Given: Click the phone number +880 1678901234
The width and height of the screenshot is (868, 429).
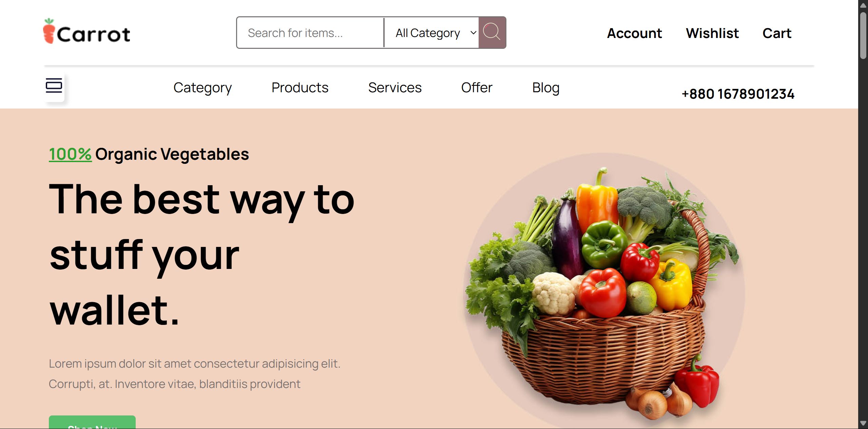Looking at the screenshot, I should pyautogui.click(x=738, y=94).
